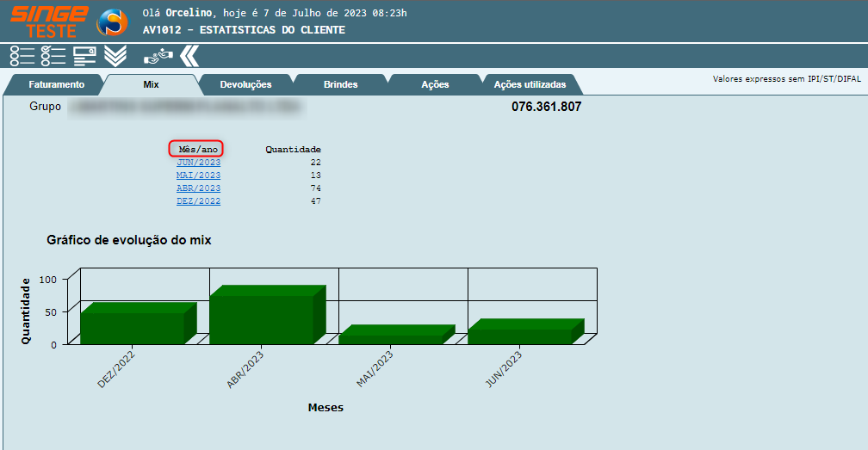Click the ABR/2023 green chart bar
Screen dimensions: 868x450
tap(261, 318)
